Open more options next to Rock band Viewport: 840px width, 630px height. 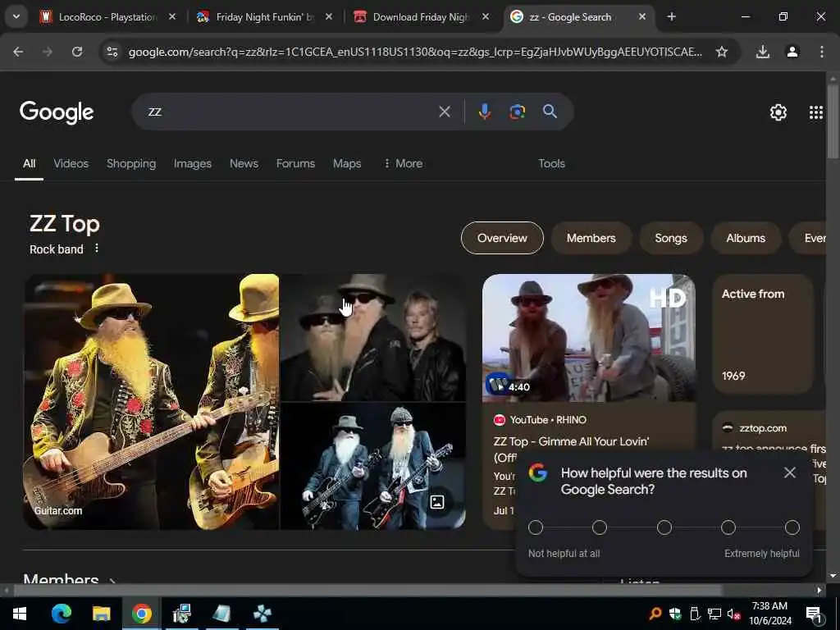(x=97, y=248)
